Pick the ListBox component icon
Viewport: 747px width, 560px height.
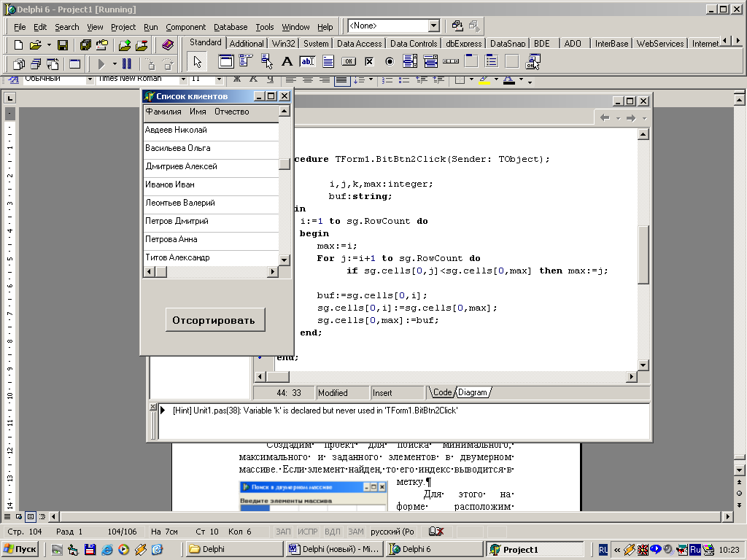[410, 61]
